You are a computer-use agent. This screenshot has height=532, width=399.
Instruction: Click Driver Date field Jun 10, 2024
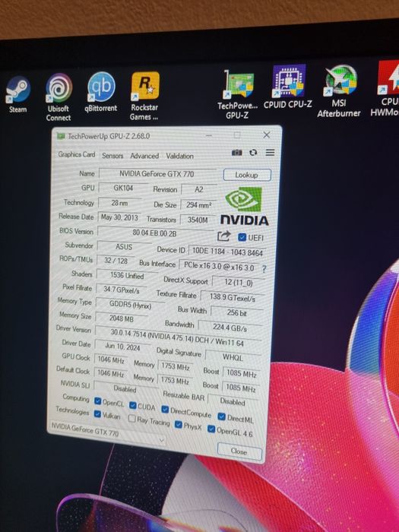pos(122,347)
